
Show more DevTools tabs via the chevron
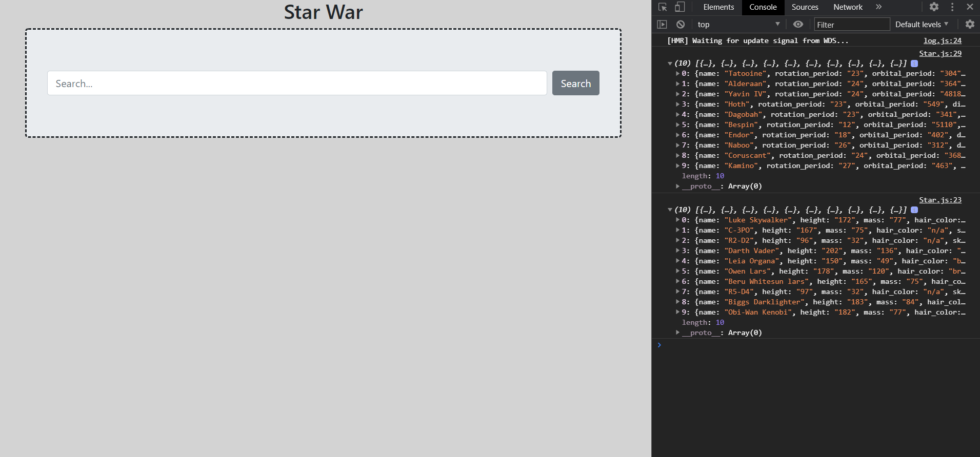coord(878,7)
